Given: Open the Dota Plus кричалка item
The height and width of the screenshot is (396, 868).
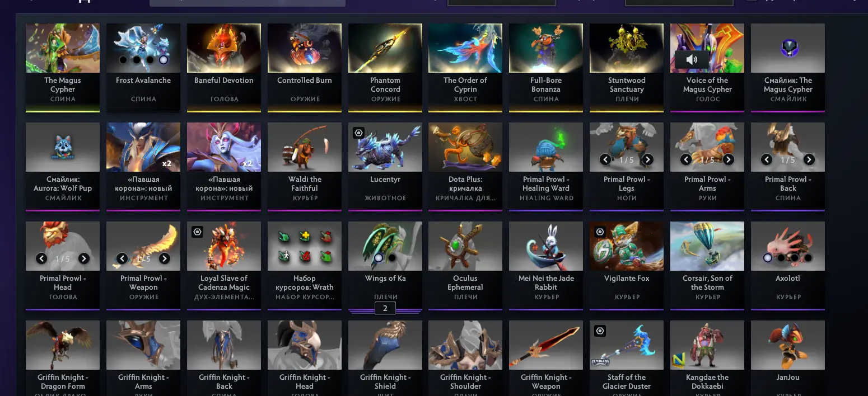Looking at the screenshot, I should (x=465, y=166).
